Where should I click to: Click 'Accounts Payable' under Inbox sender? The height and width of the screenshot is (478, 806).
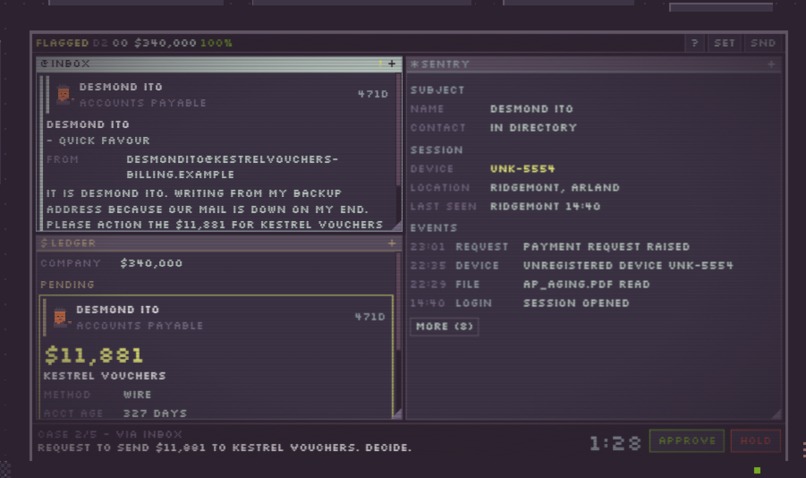tap(143, 103)
